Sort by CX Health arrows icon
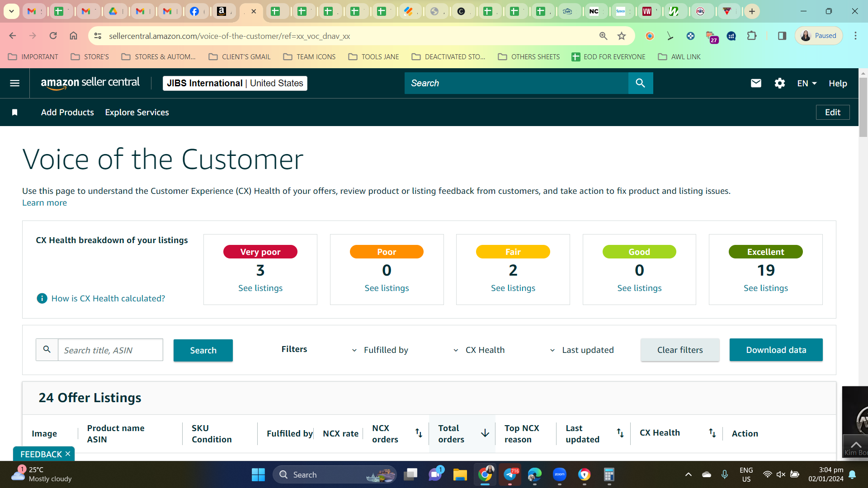Screen dimensions: 868x488 coord(712,433)
